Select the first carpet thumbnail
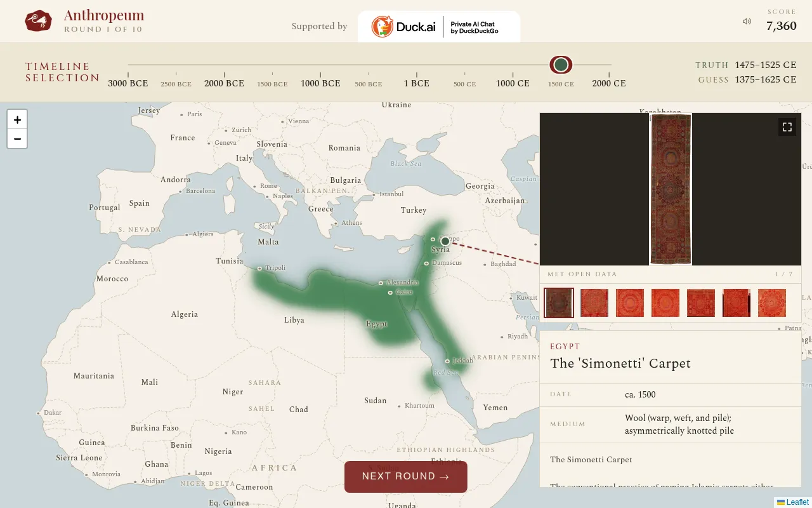Image resolution: width=812 pixels, height=508 pixels. [x=559, y=303]
